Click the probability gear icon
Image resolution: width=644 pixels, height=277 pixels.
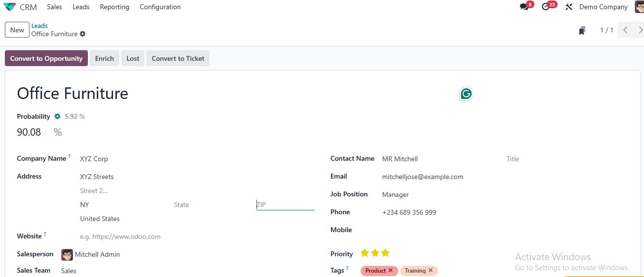[57, 116]
